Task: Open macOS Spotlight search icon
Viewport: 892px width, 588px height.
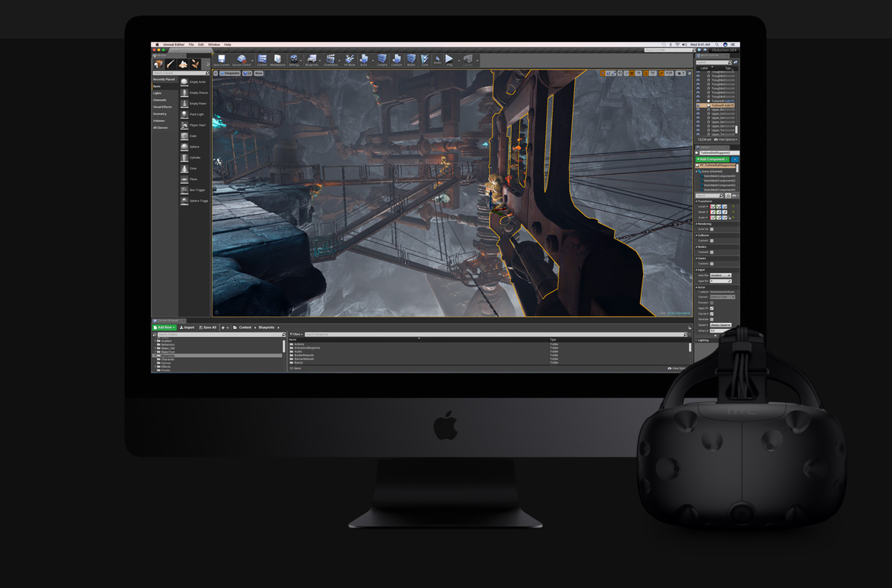Action: pyautogui.click(x=717, y=44)
